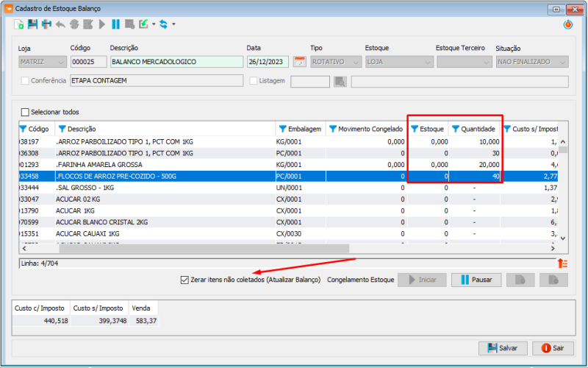Screen dimensions: 588x368
Task: Click the Sair button
Action: (553, 348)
